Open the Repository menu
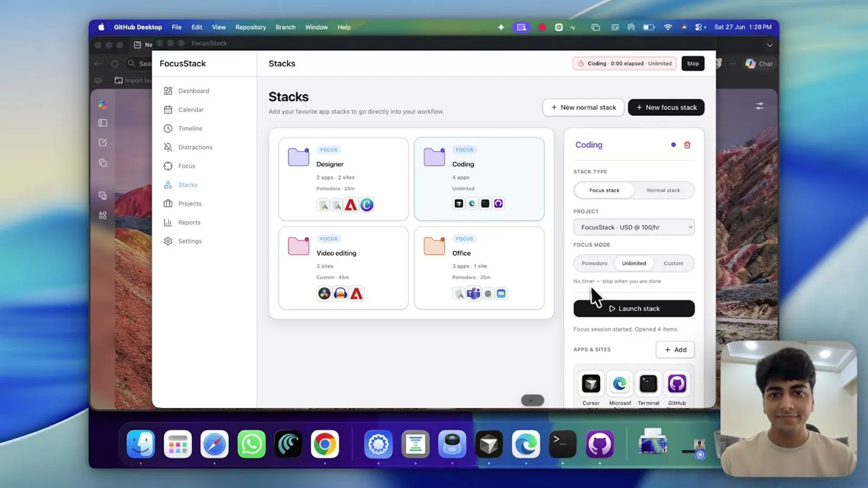 click(x=251, y=27)
